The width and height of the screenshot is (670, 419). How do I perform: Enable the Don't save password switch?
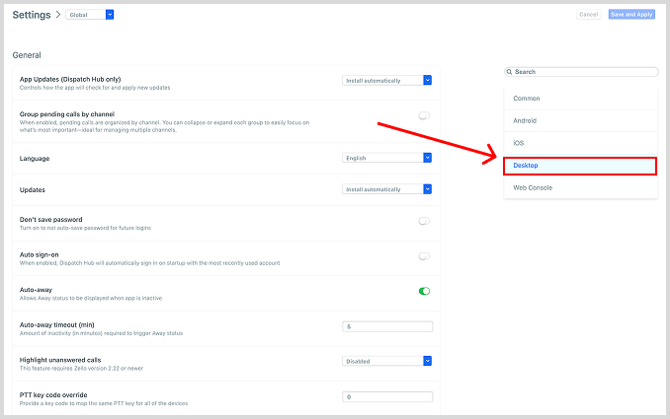click(x=424, y=221)
